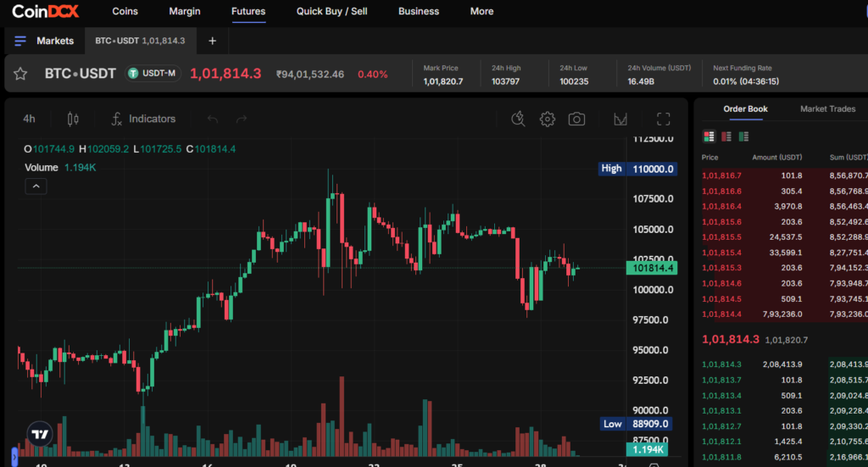The width and height of the screenshot is (868, 467).
Task: Click the High 110000.0 price label
Action: click(637, 169)
